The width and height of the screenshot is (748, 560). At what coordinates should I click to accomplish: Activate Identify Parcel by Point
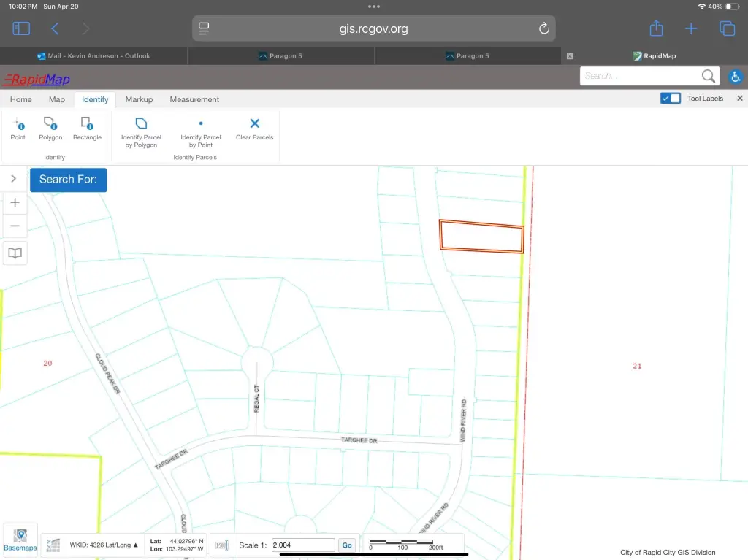(x=201, y=131)
